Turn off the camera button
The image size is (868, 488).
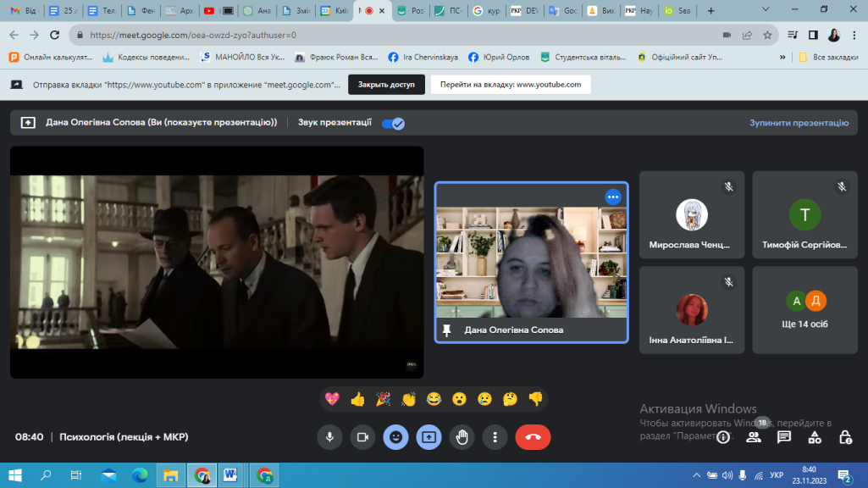(x=362, y=437)
